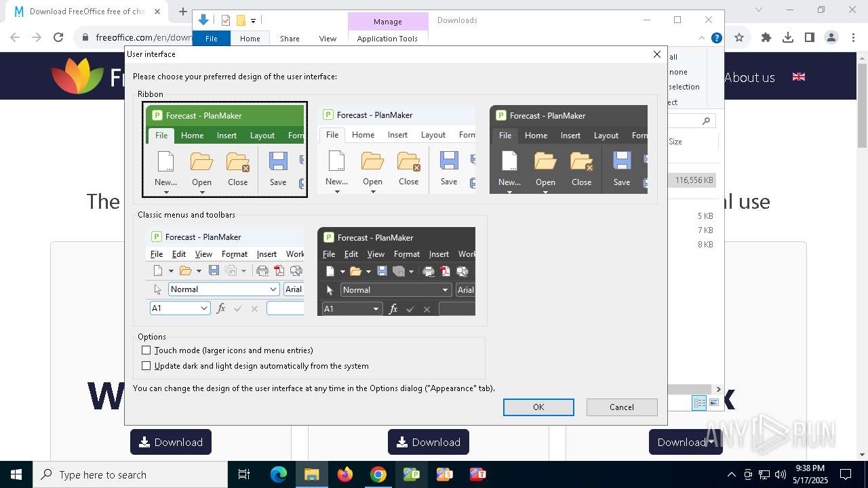
Task: Enable automatic dark and light design update
Action: point(146,366)
